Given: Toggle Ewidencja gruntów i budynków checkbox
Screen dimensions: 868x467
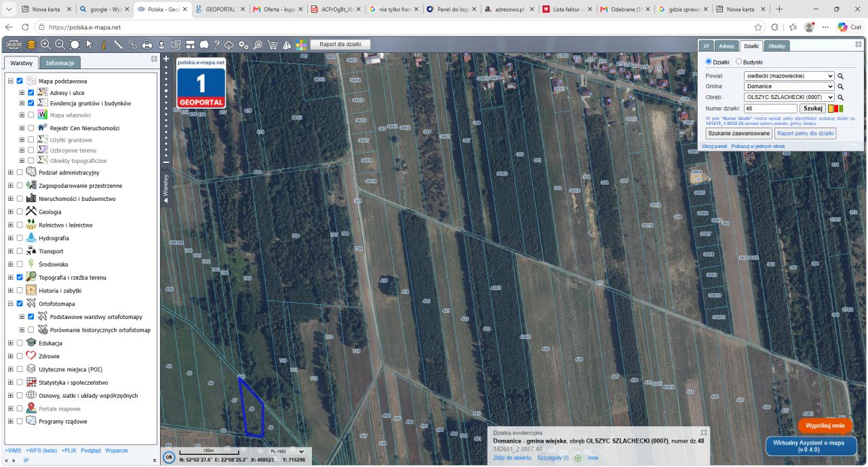Looking at the screenshot, I should tap(31, 103).
